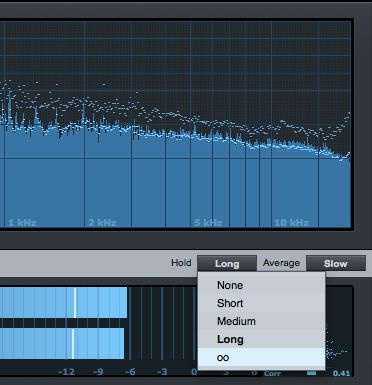The height and width of the screenshot is (385, 372).
Task: Click the -6 level meter marking
Action: click(x=130, y=372)
